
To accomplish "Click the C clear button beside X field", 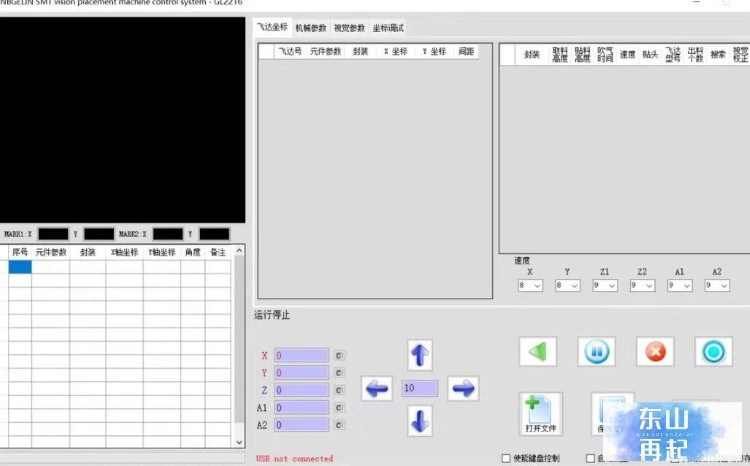I will (x=339, y=355).
